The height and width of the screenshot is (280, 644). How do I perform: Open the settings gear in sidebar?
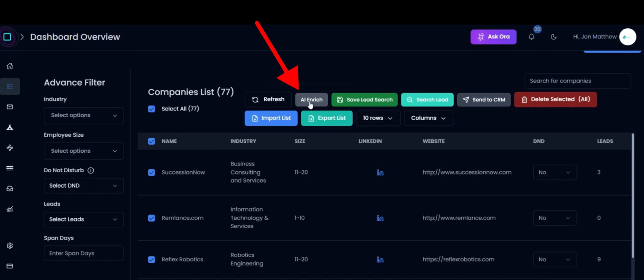[10, 246]
